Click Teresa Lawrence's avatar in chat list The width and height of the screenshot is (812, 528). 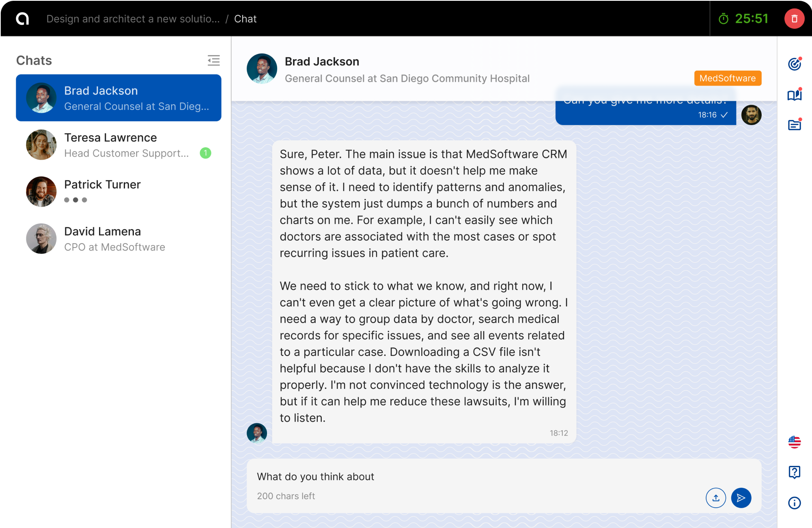tap(41, 145)
